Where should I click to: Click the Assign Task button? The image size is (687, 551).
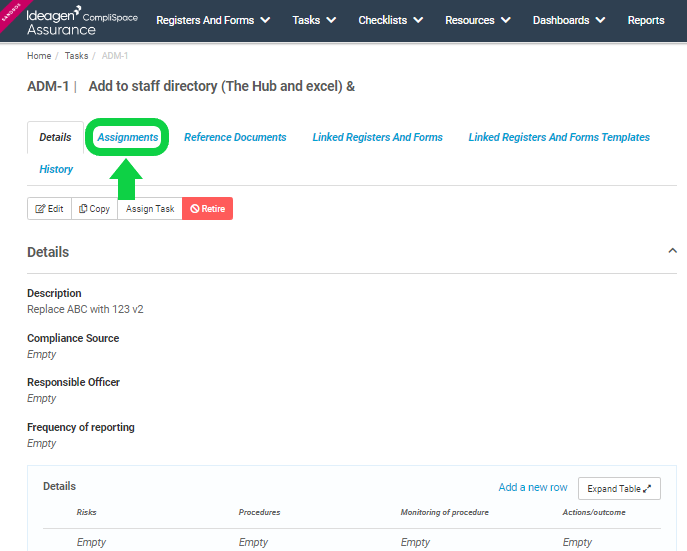coord(150,208)
